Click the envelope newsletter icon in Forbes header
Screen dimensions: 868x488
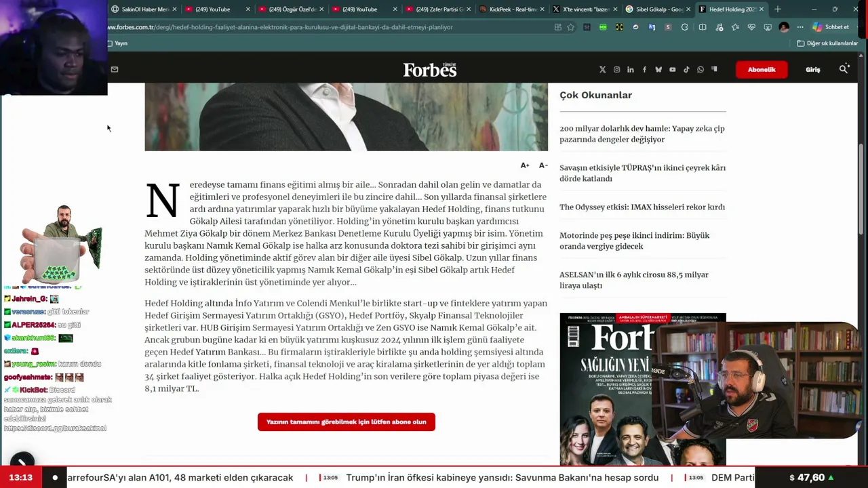pyautogui.click(x=115, y=69)
